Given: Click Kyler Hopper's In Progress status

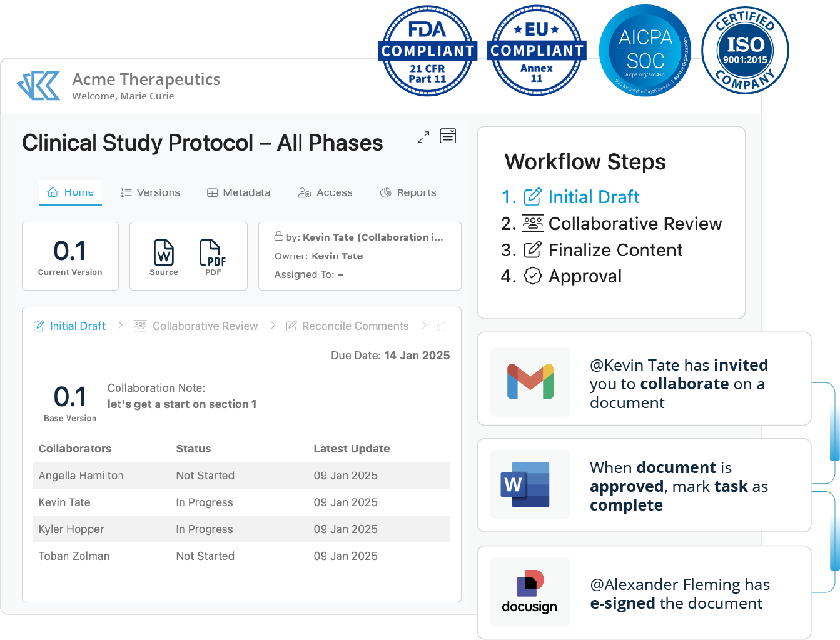Looking at the screenshot, I should click(205, 529).
